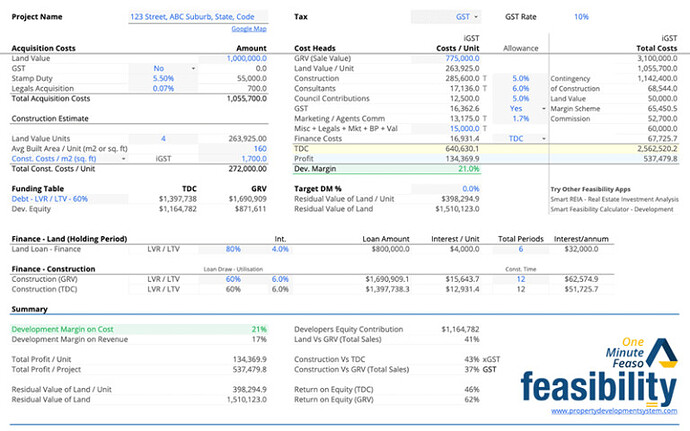This screenshot has width=690, height=431.
Task: Select the Land Loan LVR 80% cell
Action: point(233,249)
